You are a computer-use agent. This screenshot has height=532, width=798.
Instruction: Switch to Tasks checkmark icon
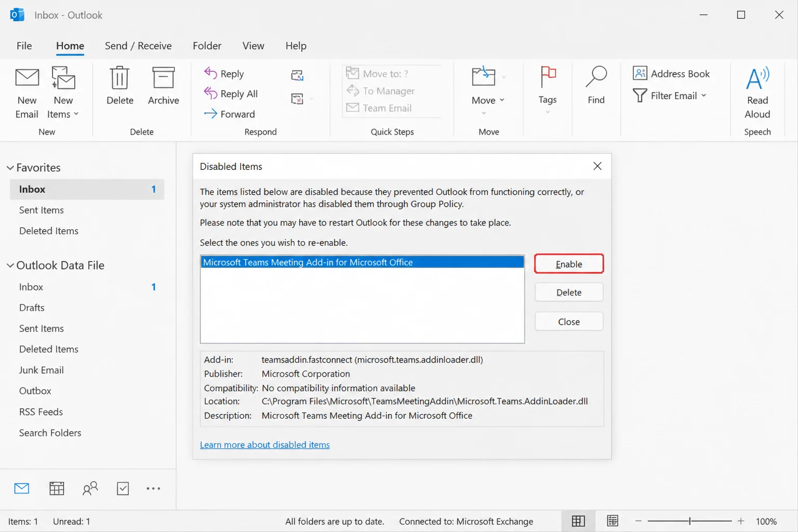pos(123,488)
